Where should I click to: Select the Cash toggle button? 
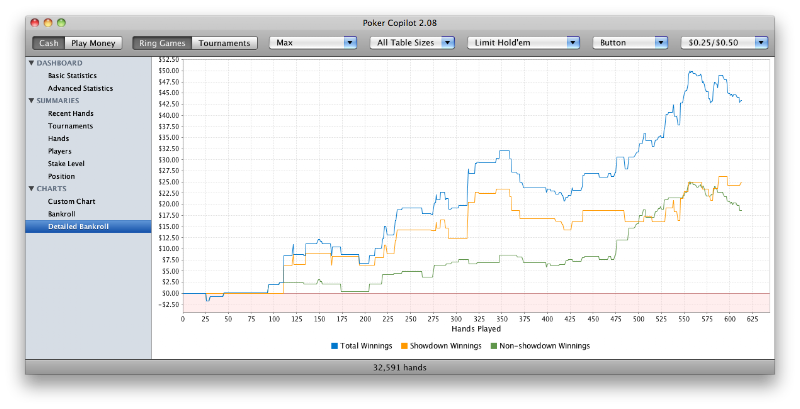pos(49,43)
